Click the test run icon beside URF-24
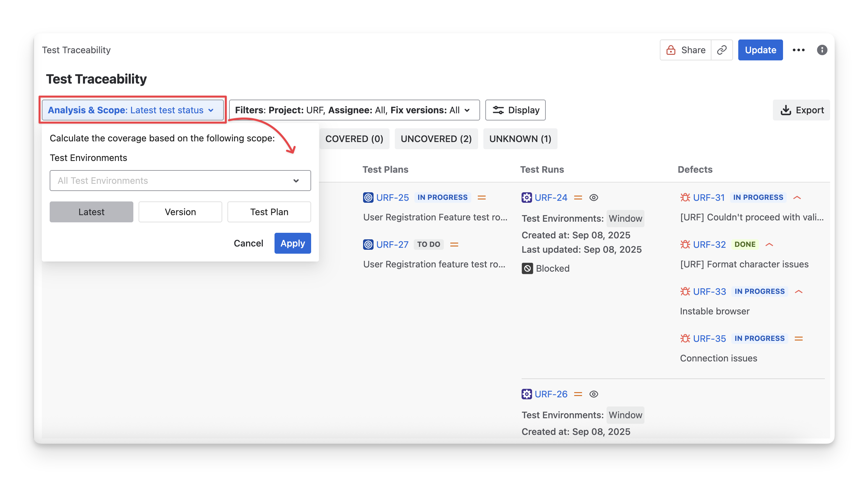The height and width of the screenshot is (477, 868). [527, 197]
